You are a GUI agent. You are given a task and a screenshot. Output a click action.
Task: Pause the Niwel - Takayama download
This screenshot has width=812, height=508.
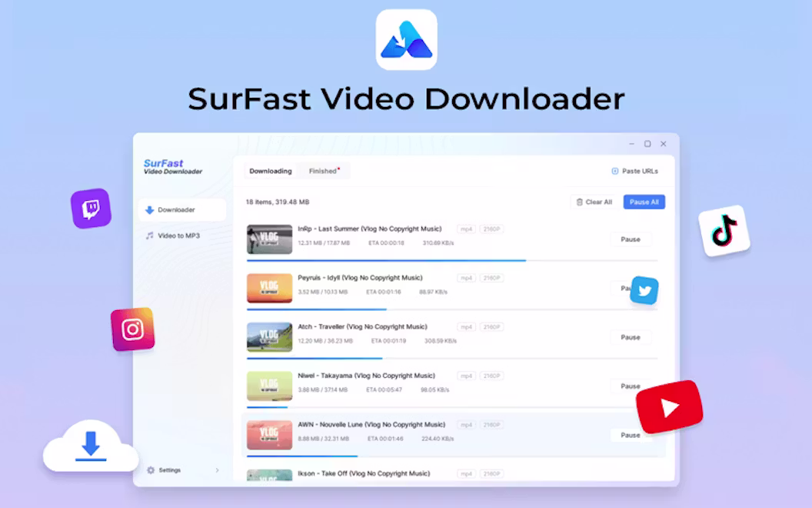pyautogui.click(x=631, y=386)
